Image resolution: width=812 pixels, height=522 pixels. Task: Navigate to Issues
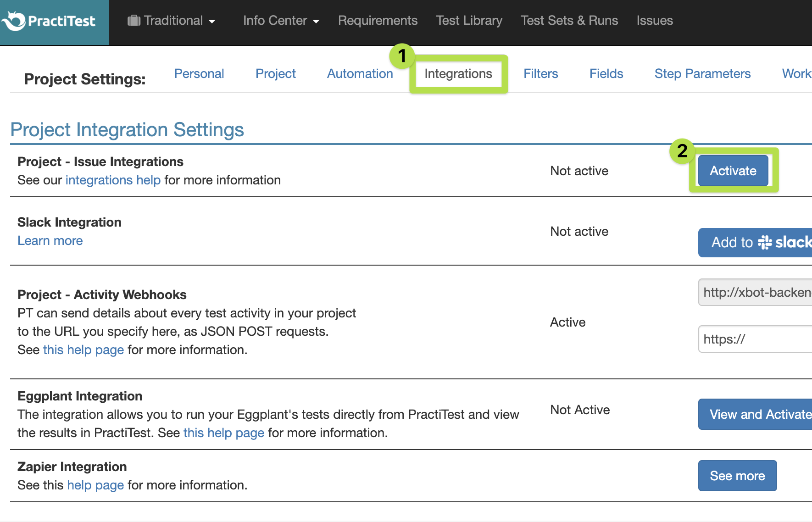(654, 21)
